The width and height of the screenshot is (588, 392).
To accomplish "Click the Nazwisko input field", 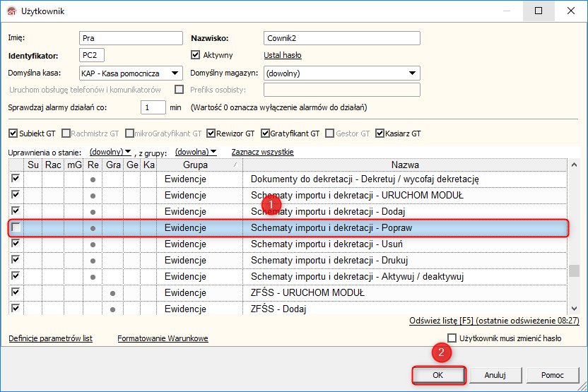I will click(x=341, y=38).
